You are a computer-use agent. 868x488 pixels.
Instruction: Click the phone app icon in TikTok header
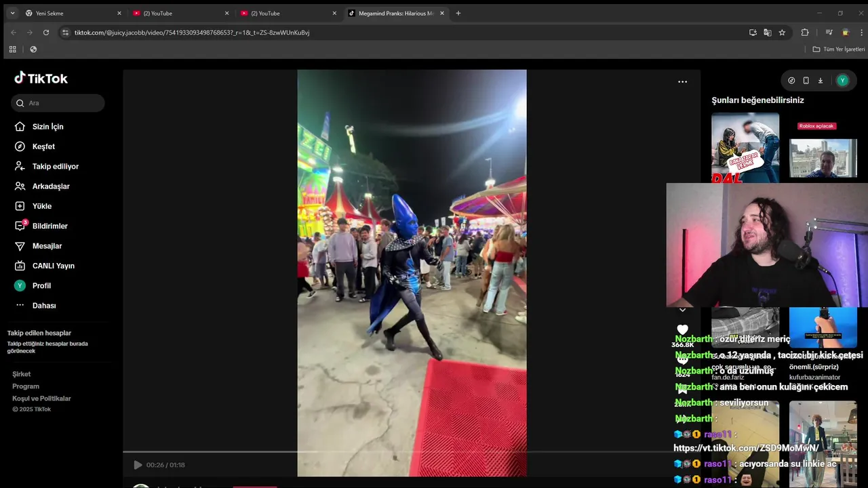(806, 81)
